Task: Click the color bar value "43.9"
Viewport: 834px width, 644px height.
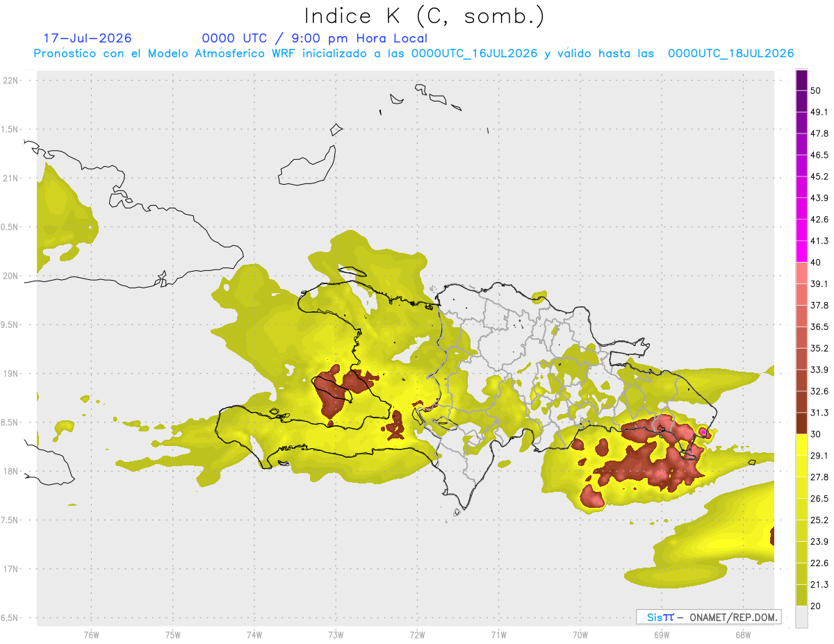Action: tap(819, 198)
